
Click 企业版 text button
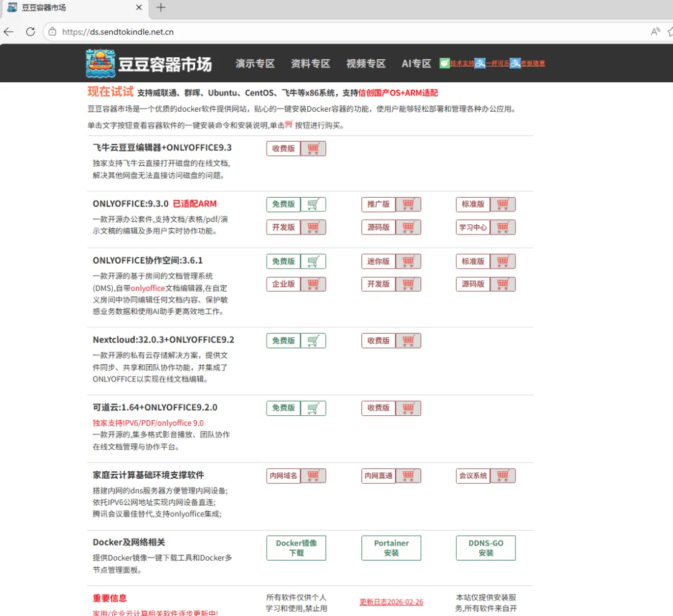click(x=284, y=284)
